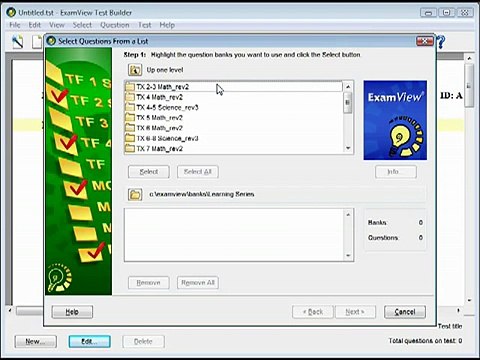Click the help question mark toolbar icon
This screenshot has width=480, height=360.
click(441, 42)
